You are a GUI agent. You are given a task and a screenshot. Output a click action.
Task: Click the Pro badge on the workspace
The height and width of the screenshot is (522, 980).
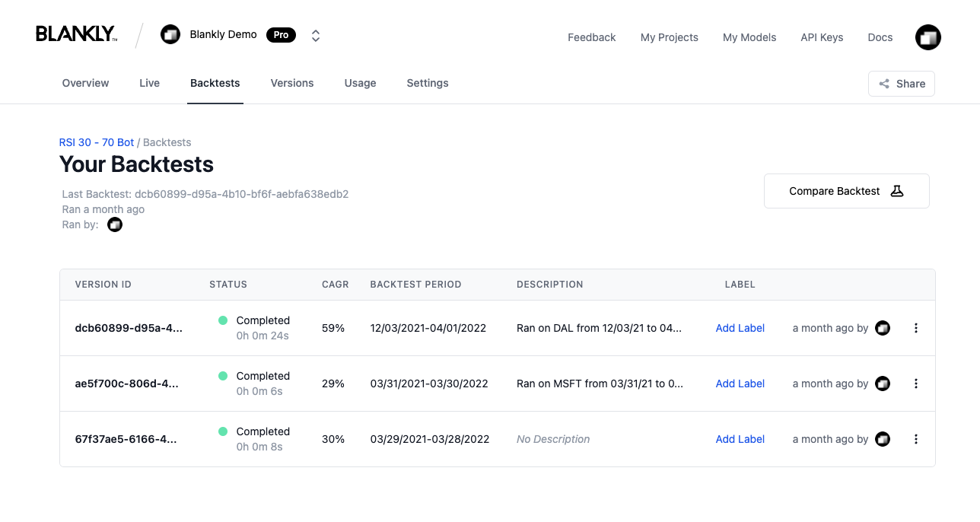(280, 34)
